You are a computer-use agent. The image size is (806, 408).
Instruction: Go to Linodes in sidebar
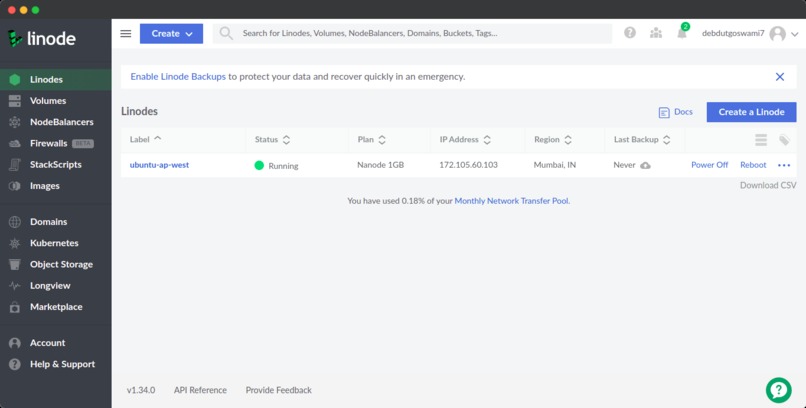tap(56, 80)
